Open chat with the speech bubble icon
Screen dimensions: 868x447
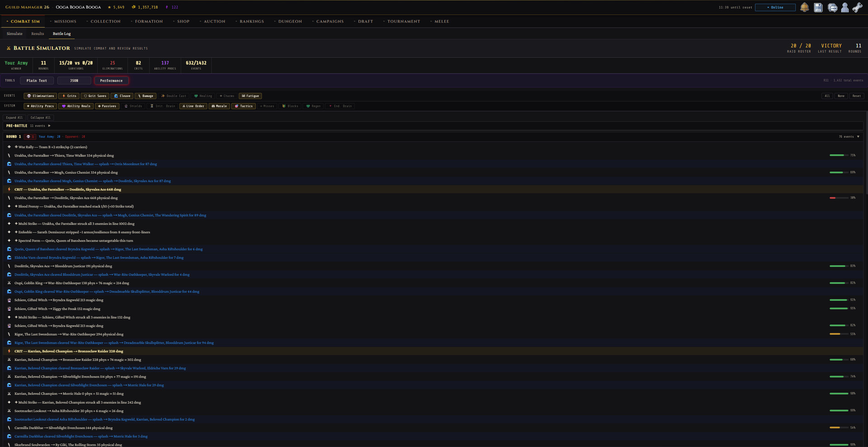[x=833, y=8]
